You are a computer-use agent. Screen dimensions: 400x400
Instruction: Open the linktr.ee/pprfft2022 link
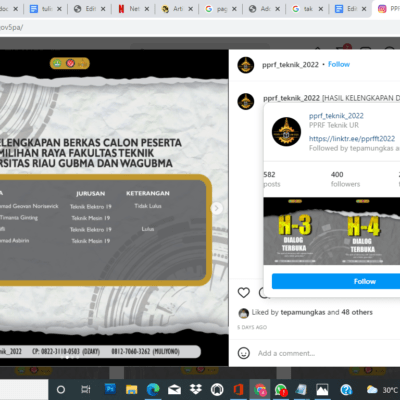[x=352, y=138]
